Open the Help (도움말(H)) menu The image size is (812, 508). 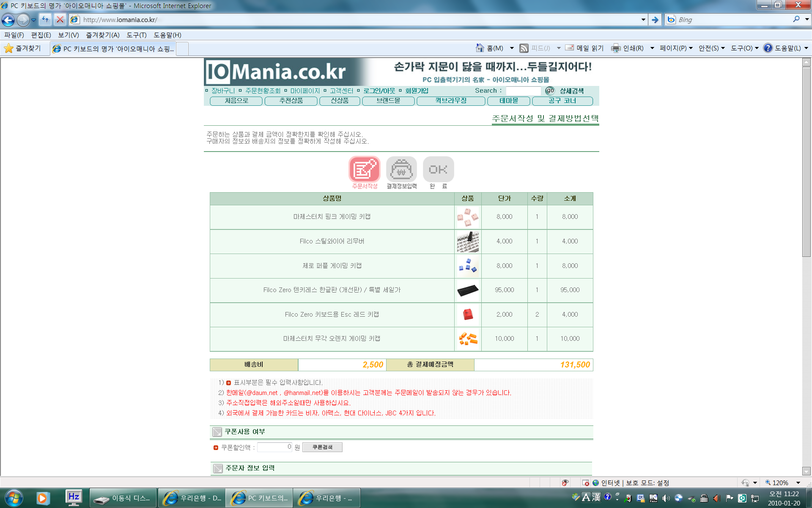(167, 35)
